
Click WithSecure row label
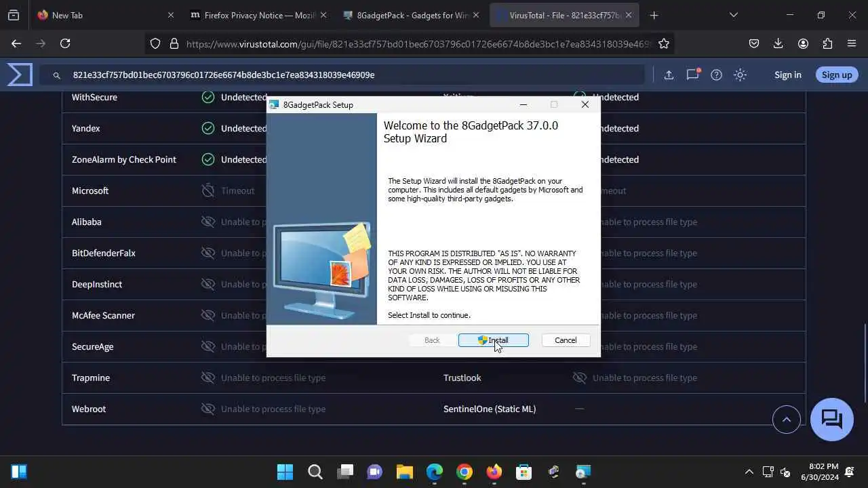pyautogui.click(x=94, y=97)
